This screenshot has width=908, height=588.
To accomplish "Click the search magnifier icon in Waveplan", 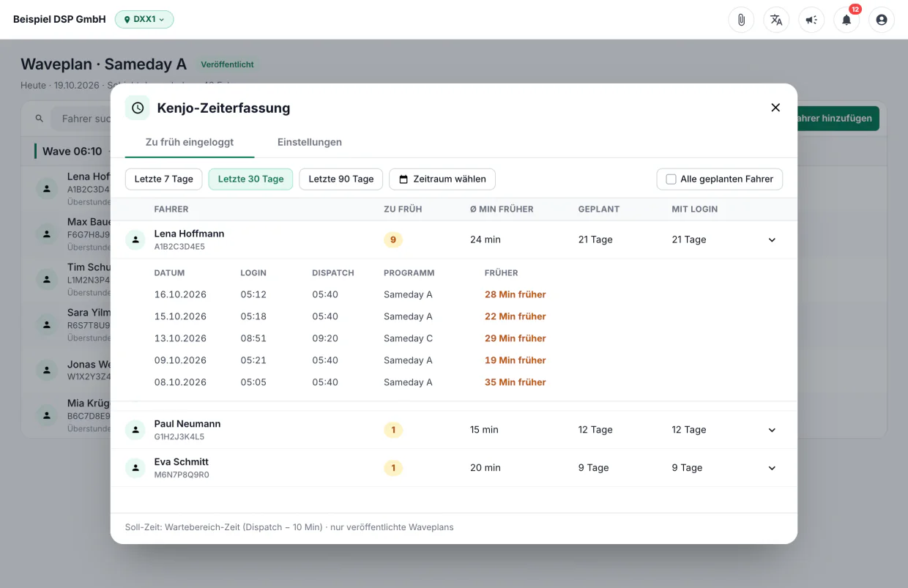I will point(40,119).
